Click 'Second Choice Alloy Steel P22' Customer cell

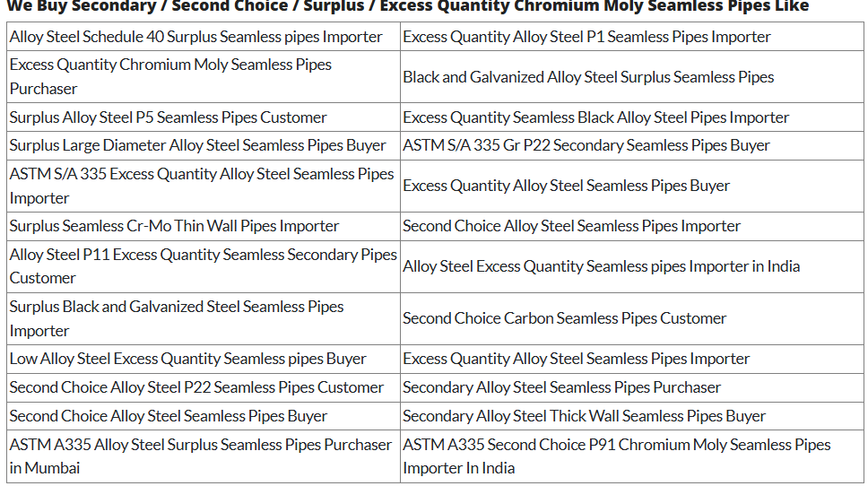196,387
